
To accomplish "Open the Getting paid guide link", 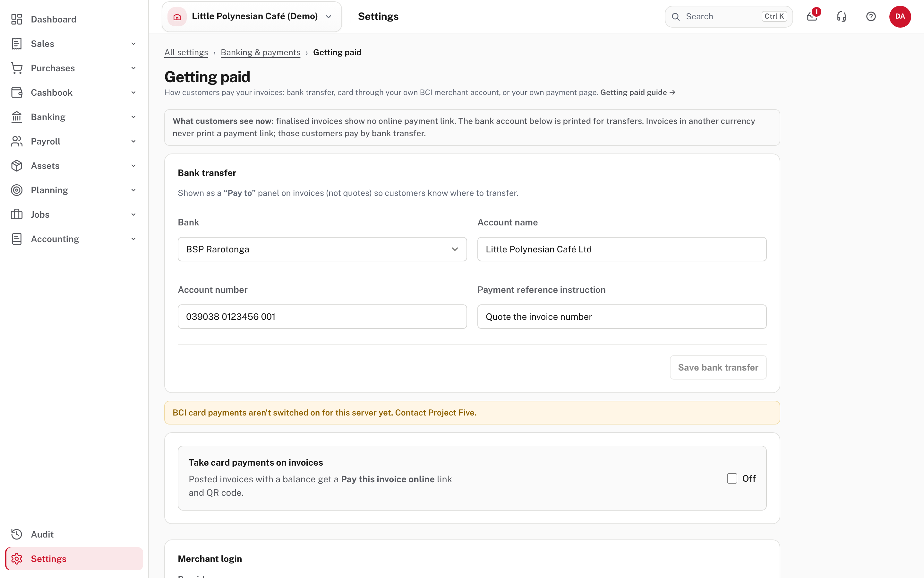I will [637, 92].
